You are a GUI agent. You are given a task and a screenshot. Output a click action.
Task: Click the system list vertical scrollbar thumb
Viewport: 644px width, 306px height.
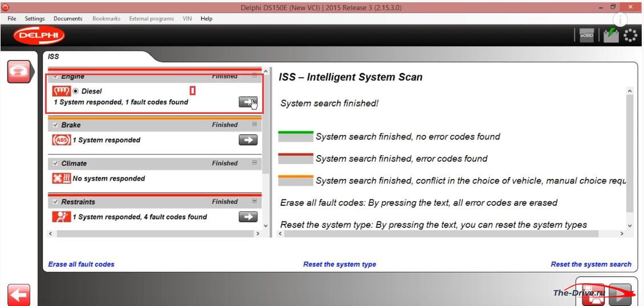266,124
